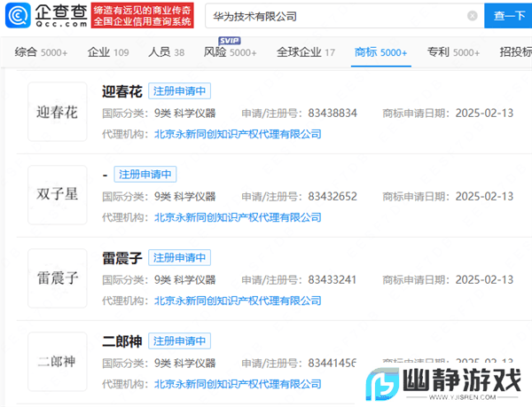Open the 风险 5000+ tab
This screenshot has width=532, height=407.
coord(230,52)
